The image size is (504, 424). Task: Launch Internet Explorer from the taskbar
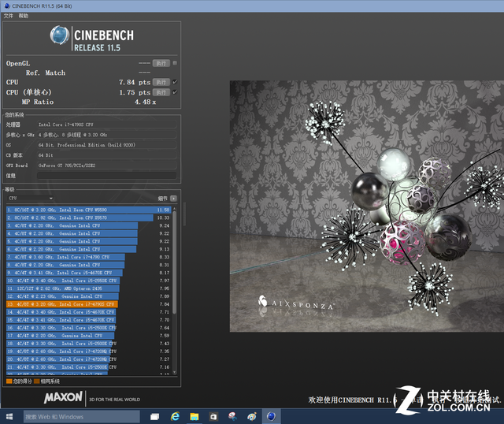click(175, 417)
